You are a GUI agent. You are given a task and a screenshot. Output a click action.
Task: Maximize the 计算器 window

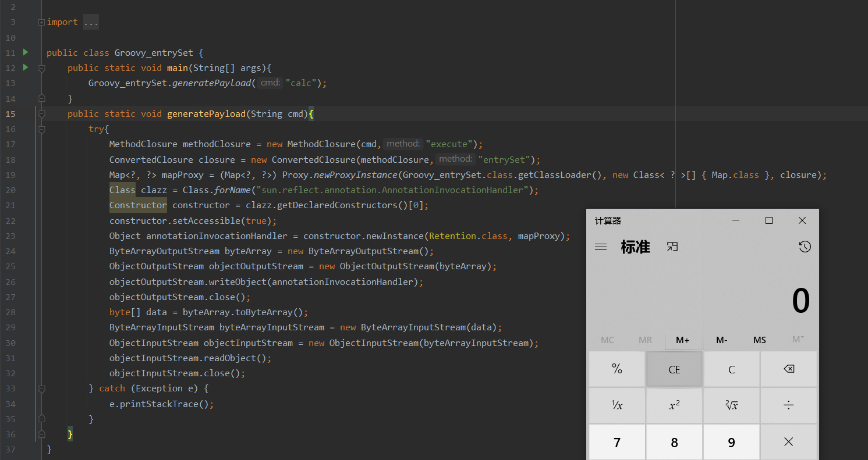(x=769, y=220)
